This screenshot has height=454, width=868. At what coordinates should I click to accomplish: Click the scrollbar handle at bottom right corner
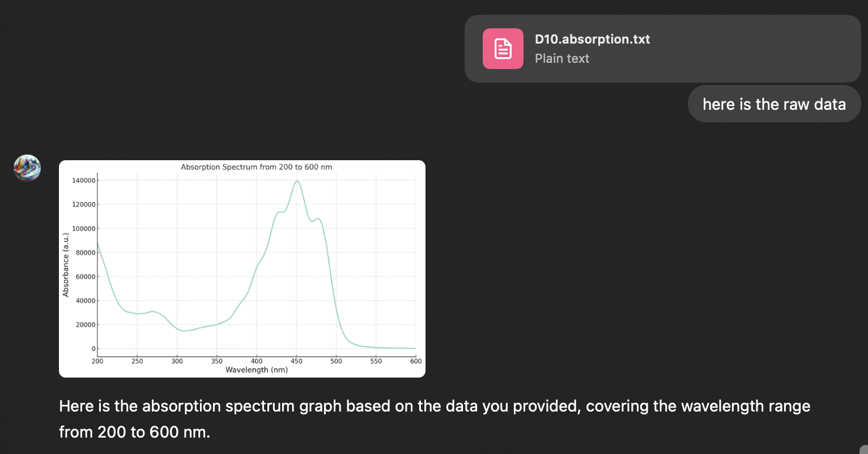click(864, 450)
